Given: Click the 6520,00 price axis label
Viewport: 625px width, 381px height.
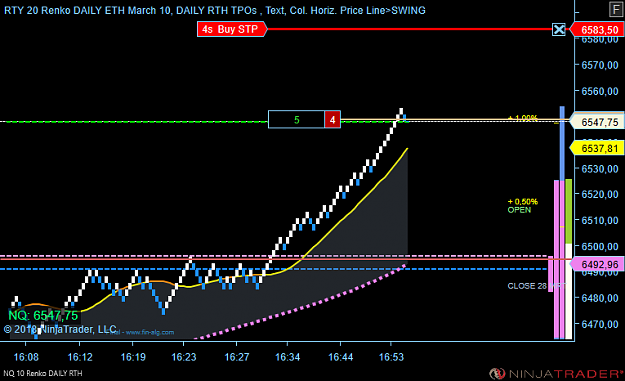Looking at the screenshot, I should (x=600, y=194).
